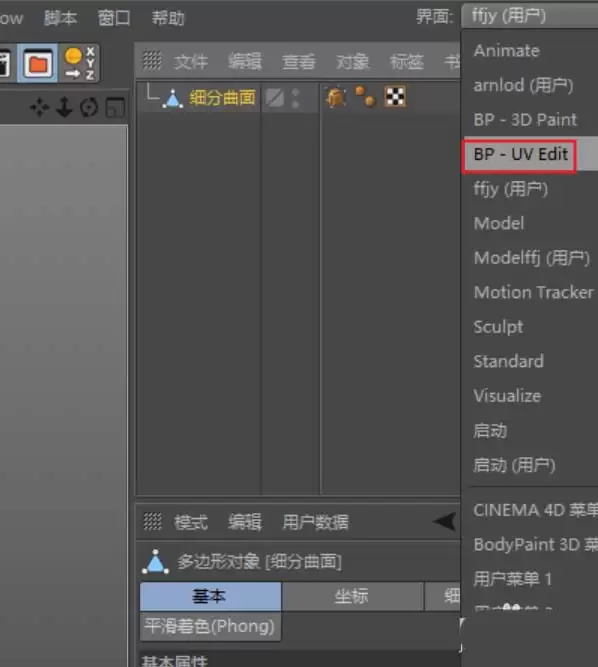Screen dimensions: 598x667
Task: Click the checkerboard UVW tag on 细分曲面
Action: pos(395,97)
